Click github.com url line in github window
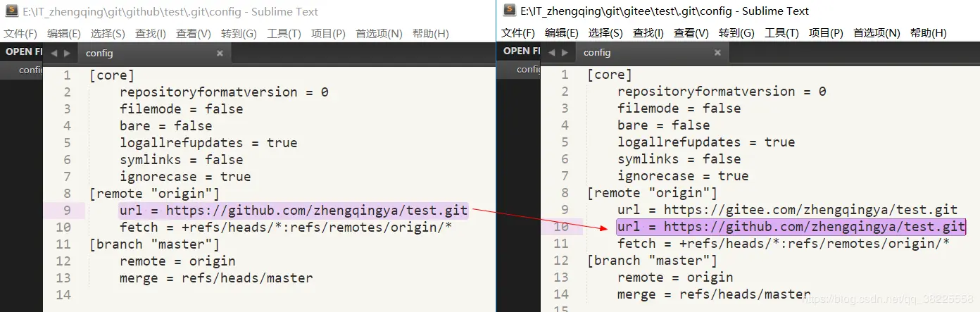980x312 pixels. pyautogui.click(x=294, y=211)
